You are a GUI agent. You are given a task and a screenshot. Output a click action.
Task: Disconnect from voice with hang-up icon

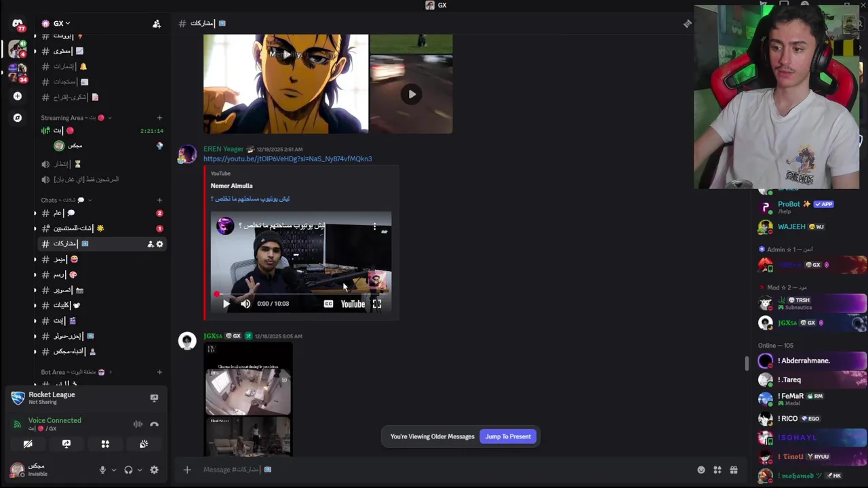coord(154,424)
